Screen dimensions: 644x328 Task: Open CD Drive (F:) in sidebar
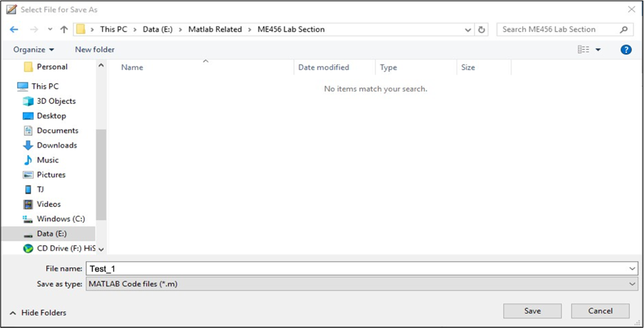(59, 249)
